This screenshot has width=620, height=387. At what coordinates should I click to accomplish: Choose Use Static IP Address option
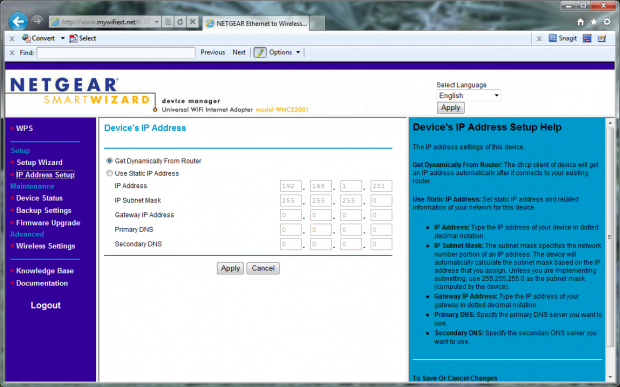pyautogui.click(x=109, y=173)
